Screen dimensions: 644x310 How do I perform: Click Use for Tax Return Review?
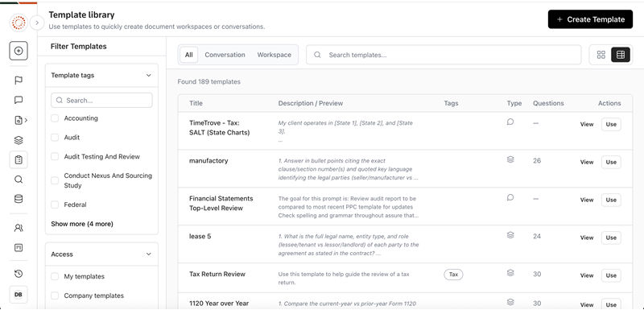(x=611, y=275)
